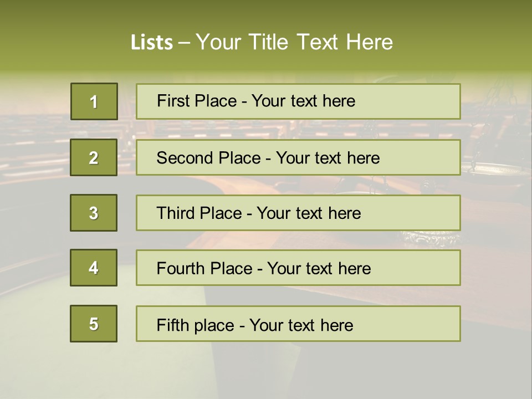This screenshot has width=532, height=399.
Task: Click the word 'Lists' in the title
Action: (151, 43)
